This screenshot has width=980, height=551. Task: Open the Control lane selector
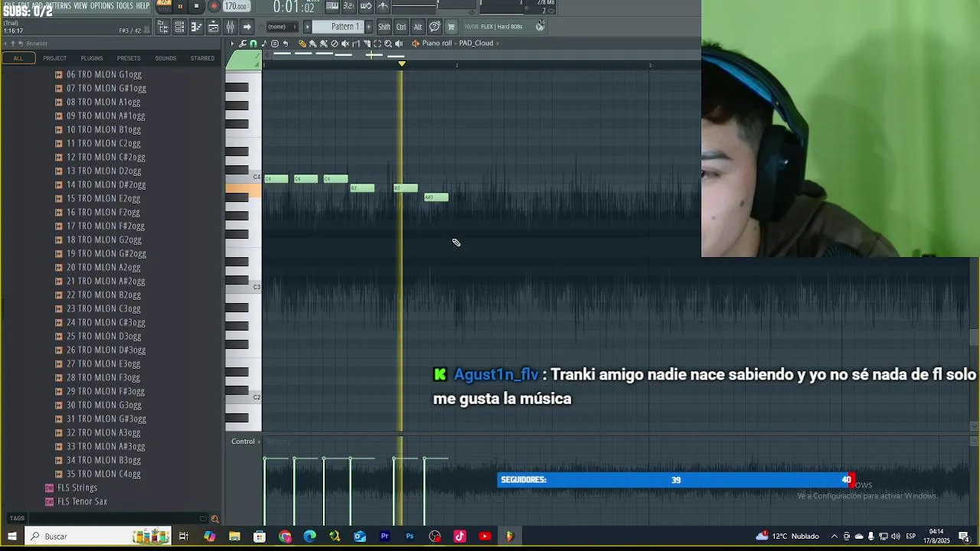click(246, 442)
